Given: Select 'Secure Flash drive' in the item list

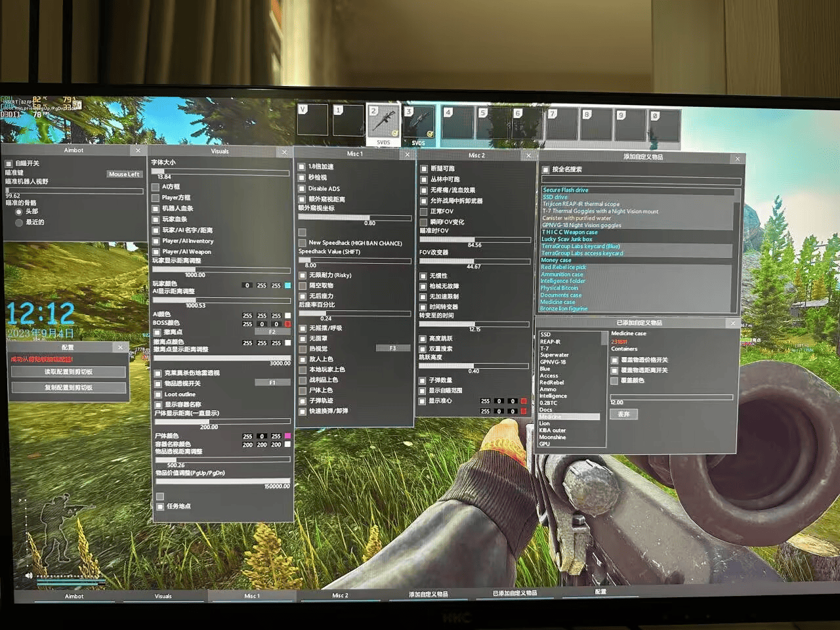Looking at the screenshot, I should tap(565, 190).
